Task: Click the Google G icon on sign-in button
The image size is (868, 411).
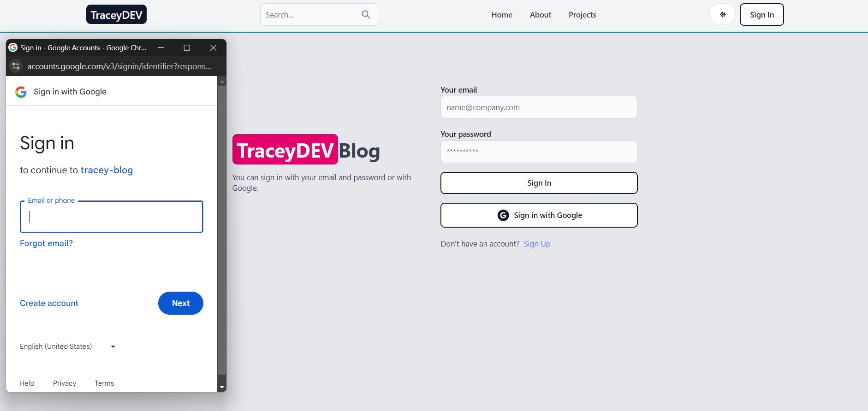Action: click(x=503, y=215)
